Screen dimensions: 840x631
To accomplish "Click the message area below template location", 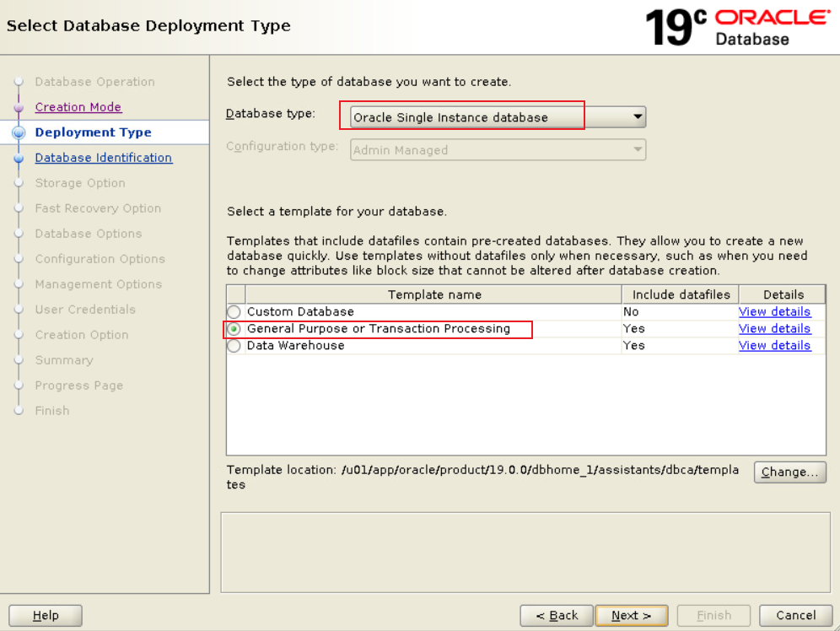I will point(525,553).
